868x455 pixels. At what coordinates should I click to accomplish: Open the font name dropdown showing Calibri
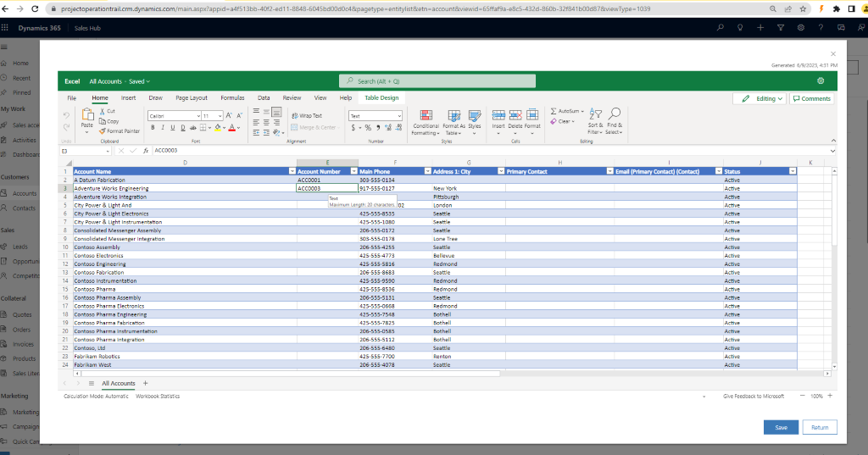pos(172,116)
